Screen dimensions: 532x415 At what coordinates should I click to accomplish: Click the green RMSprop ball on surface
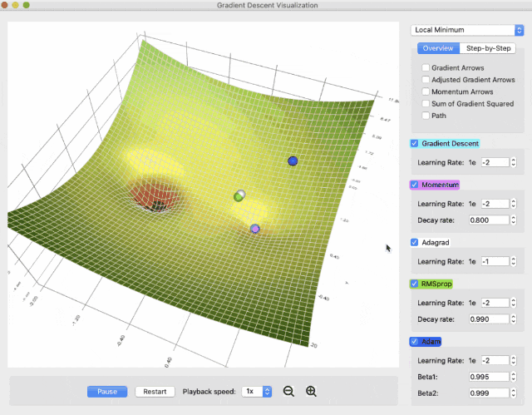pyautogui.click(x=239, y=197)
